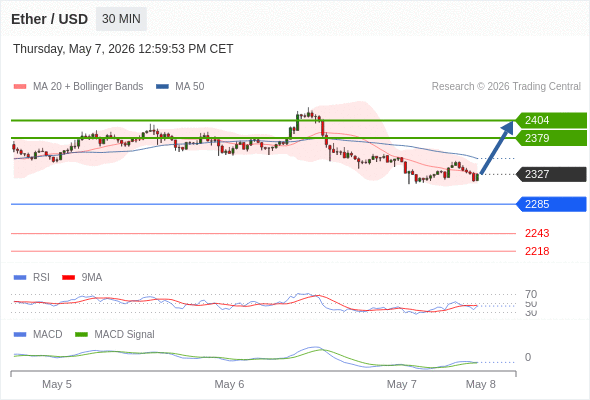Screen dimensions: 590x400
Task: Click the MACD Signal legend label
Action: 124,335
